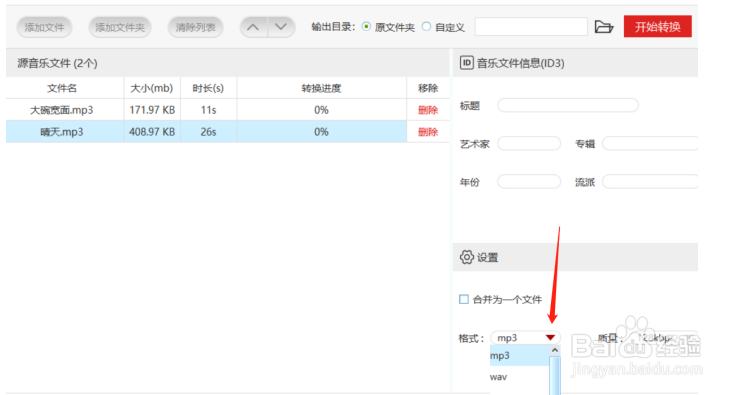Viewport: 745px width, 395px height.
Task: Click the 专辑 input field
Action: (x=650, y=143)
